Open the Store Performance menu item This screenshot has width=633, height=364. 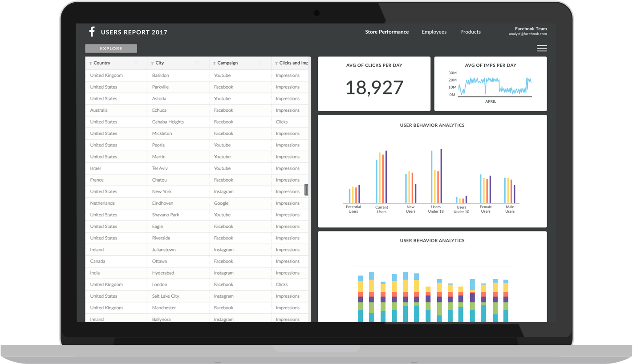[x=387, y=32]
